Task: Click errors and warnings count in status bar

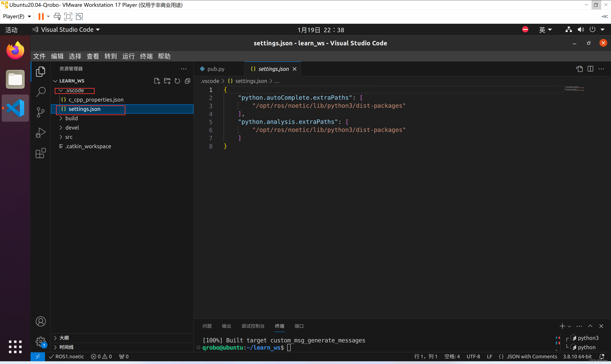Action: coord(101,356)
